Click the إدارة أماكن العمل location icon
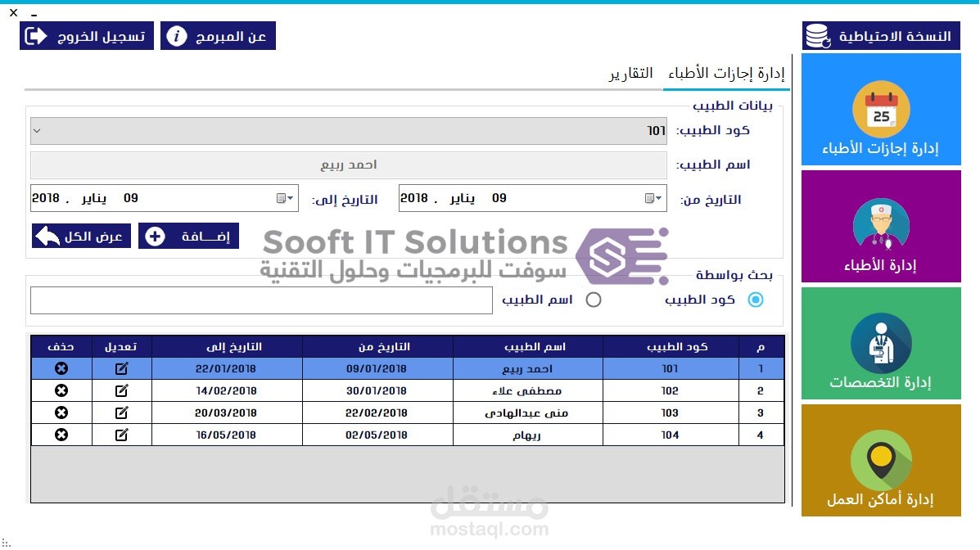Screen dimensions: 980x550 [x=880, y=460]
